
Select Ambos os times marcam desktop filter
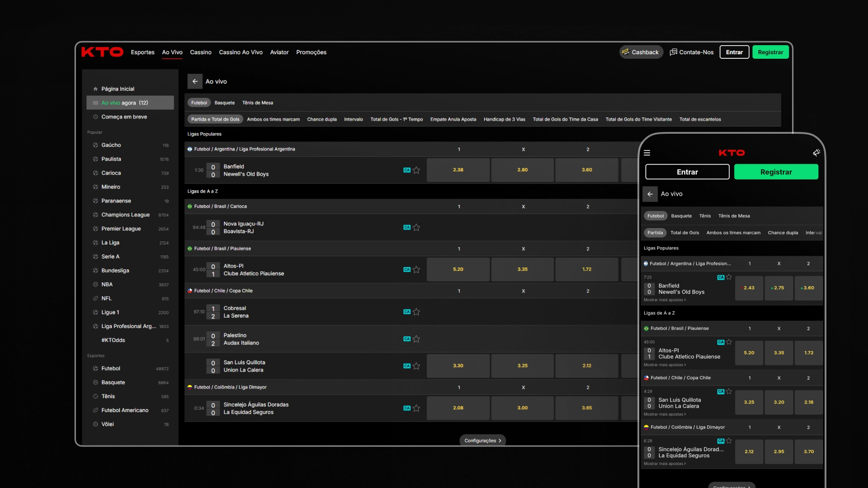[x=273, y=119]
